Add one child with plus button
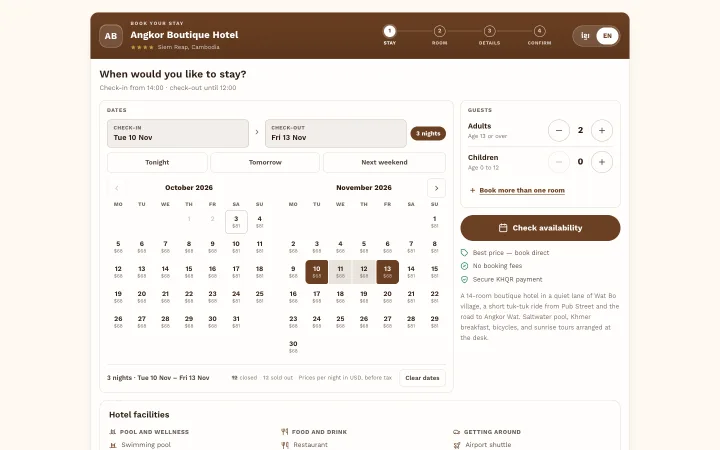The width and height of the screenshot is (720, 450). [602, 162]
